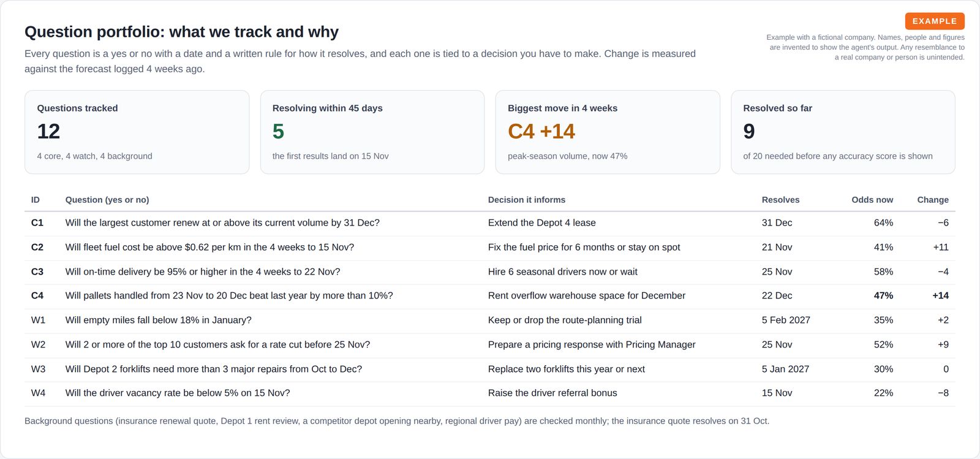Click the largest customer renew question
Viewport: 980px width, 459px height.
click(222, 223)
